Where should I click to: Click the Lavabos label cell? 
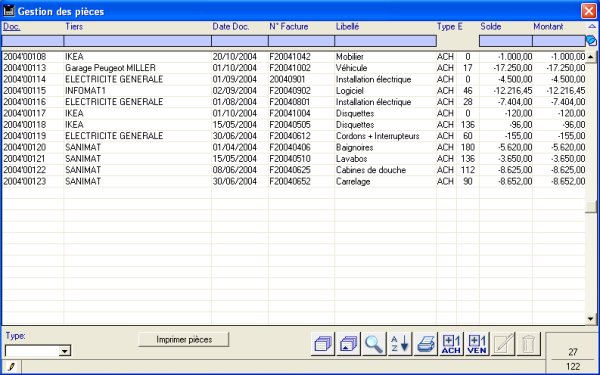coord(351,158)
